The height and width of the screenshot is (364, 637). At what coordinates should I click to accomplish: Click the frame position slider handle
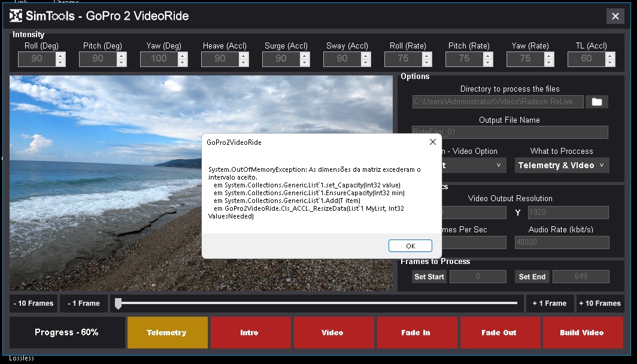pos(119,304)
